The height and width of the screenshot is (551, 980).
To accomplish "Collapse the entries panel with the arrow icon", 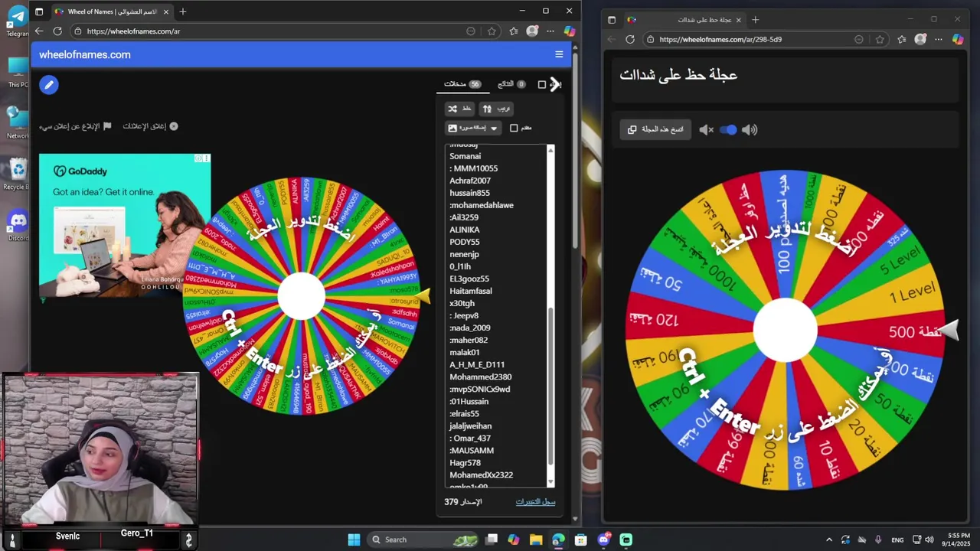I will click(x=556, y=84).
